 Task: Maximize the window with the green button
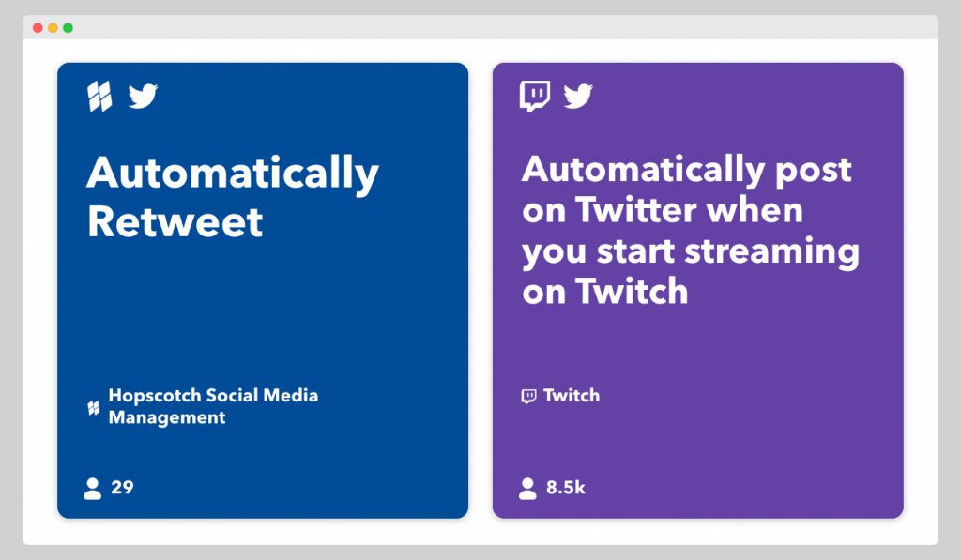(68, 27)
